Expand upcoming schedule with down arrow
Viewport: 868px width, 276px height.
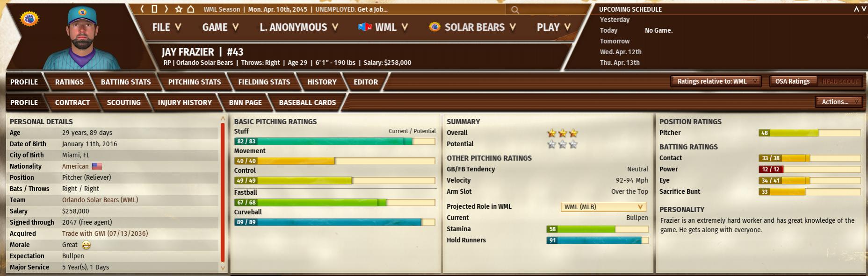(863, 9)
